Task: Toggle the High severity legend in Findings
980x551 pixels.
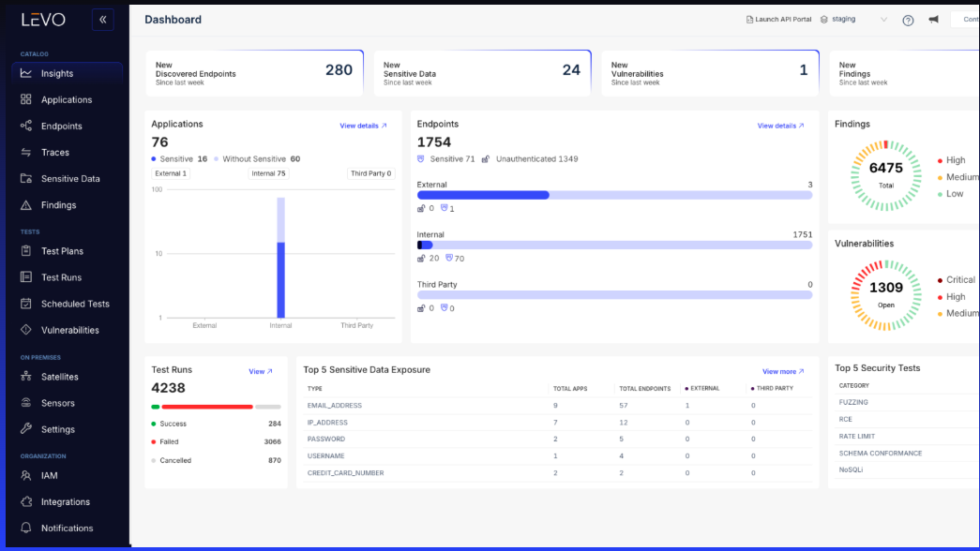Action: [954, 159]
